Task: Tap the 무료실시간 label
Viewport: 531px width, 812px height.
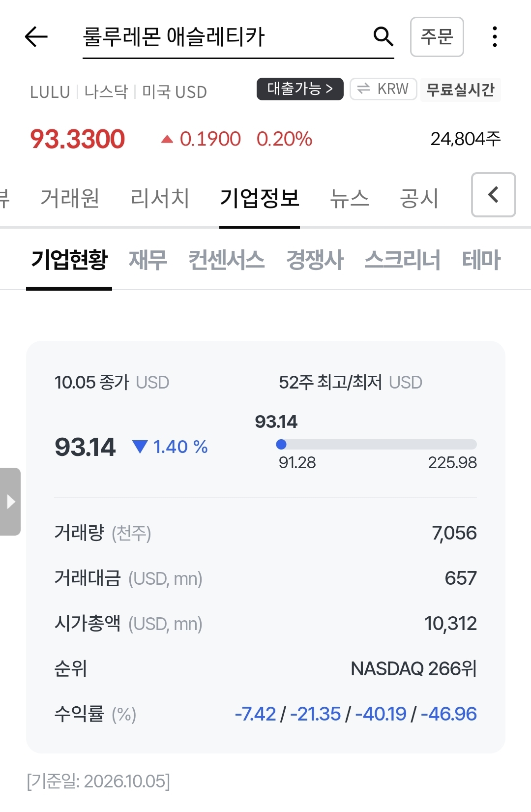Action: (460, 90)
